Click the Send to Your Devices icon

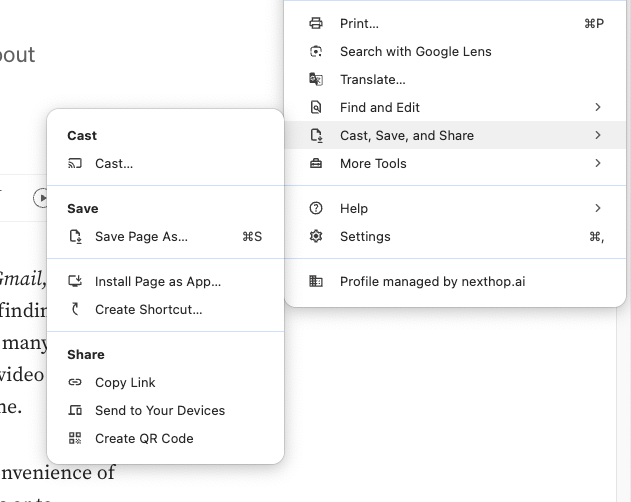[x=75, y=410]
